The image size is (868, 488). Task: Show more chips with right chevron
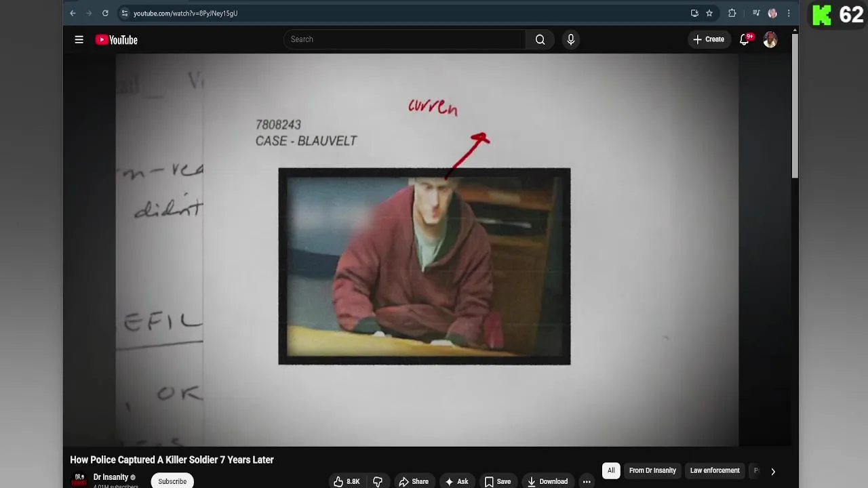(772, 471)
